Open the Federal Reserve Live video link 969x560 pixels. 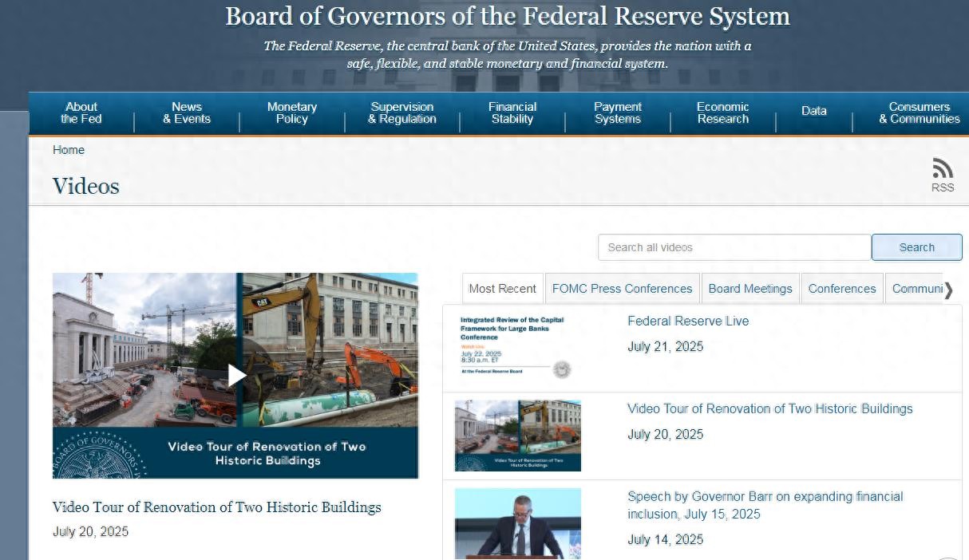(688, 321)
